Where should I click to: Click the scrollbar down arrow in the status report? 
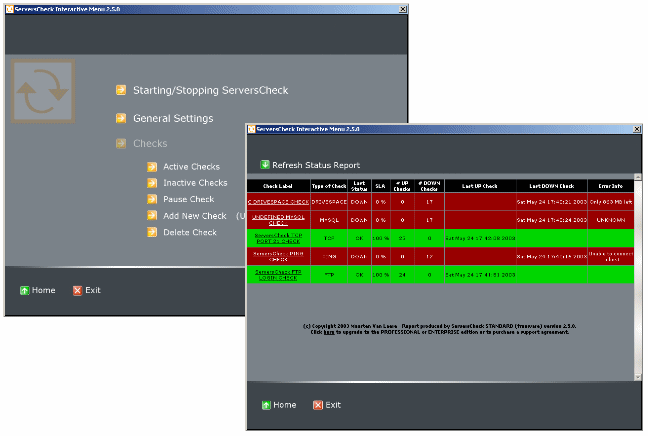pyautogui.click(x=638, y=377)
